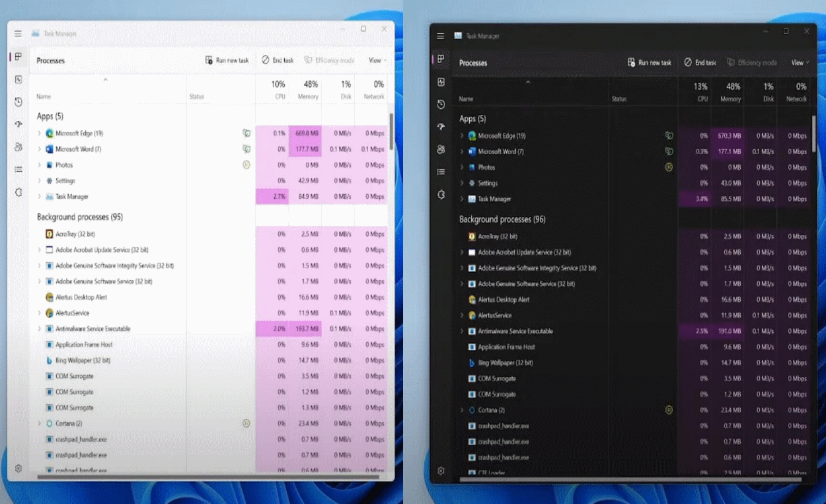Select the Processes sidebar icon in dark Task Manager
Screen dimensions: 826x504
(x=441, y=59)
